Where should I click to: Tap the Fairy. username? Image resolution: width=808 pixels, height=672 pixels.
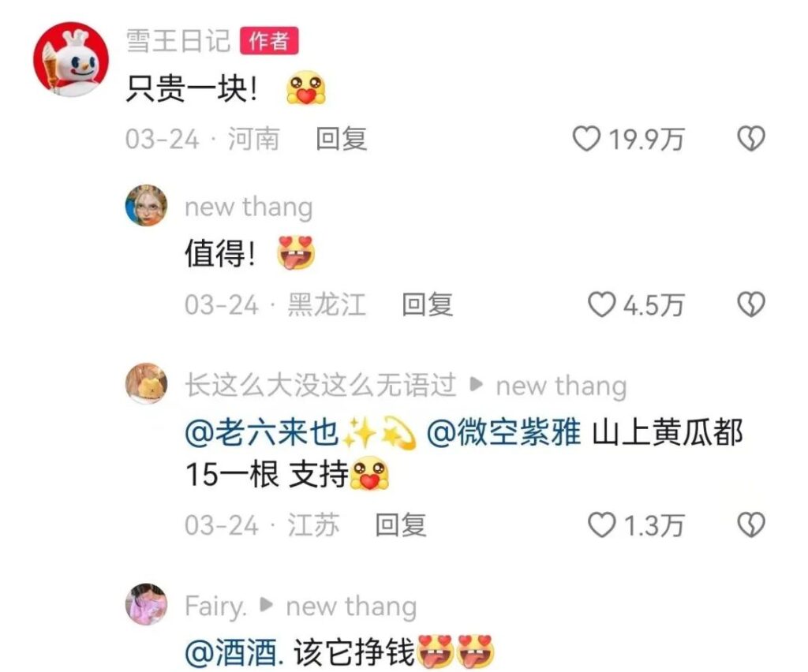215,606
